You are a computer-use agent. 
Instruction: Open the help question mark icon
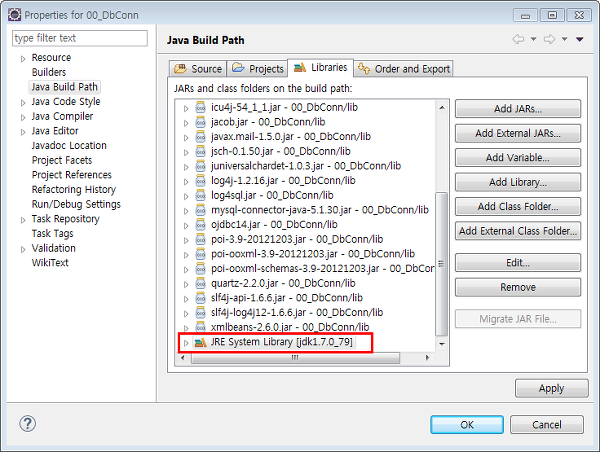[x=28, y=424]
